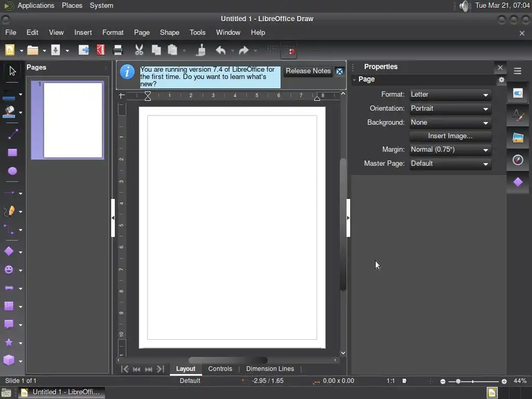Image resolution: width=532 pixels, height=399 pixels.
Task: Open the Background dropdown showing None
Action: pos(450,123)
